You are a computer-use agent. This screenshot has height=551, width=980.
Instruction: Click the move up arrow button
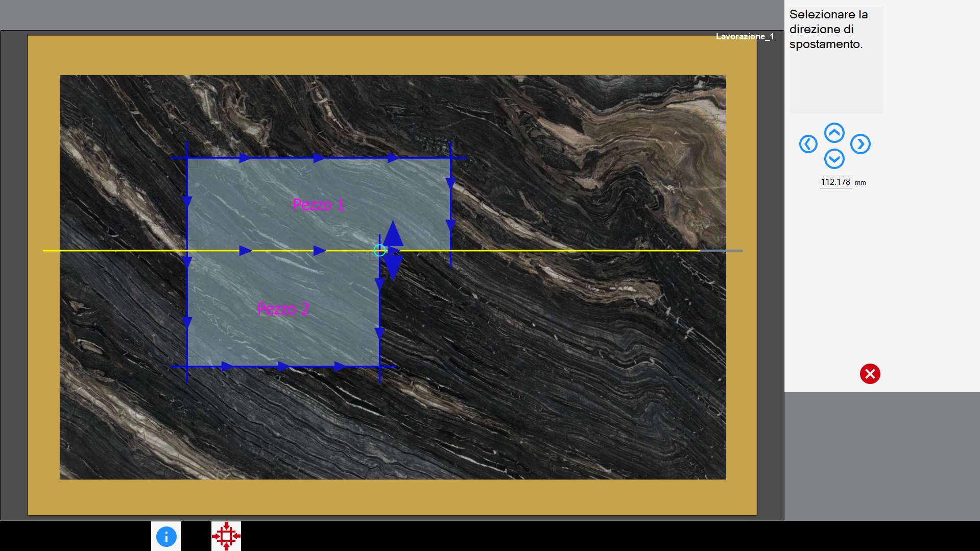[x=834, y=133]
